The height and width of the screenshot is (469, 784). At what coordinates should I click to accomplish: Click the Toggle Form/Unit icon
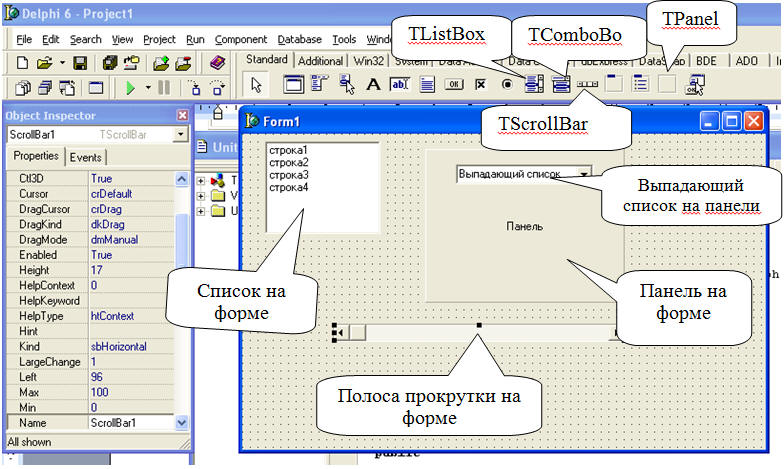[67, 88]
